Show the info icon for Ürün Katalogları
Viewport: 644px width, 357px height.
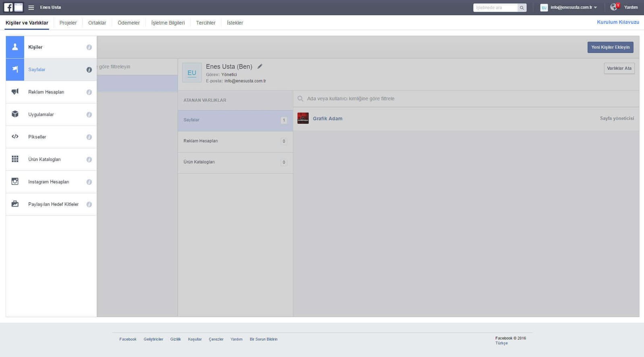click(x=89, y=160)
